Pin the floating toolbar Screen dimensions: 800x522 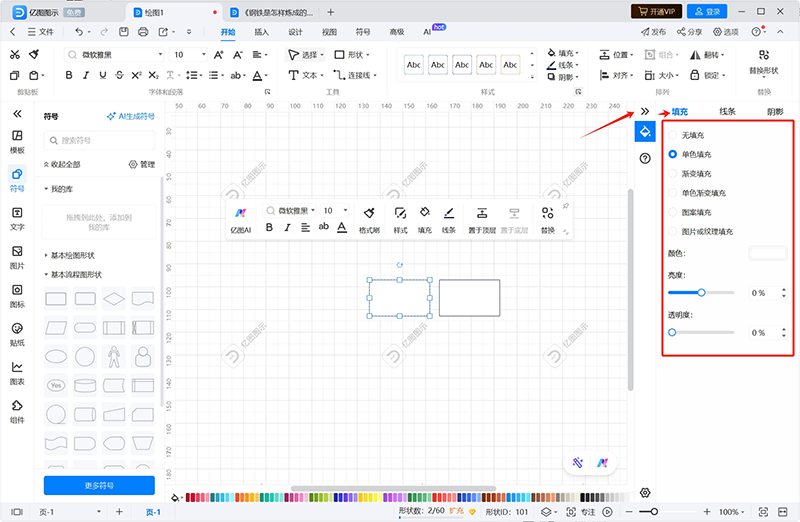565,206
